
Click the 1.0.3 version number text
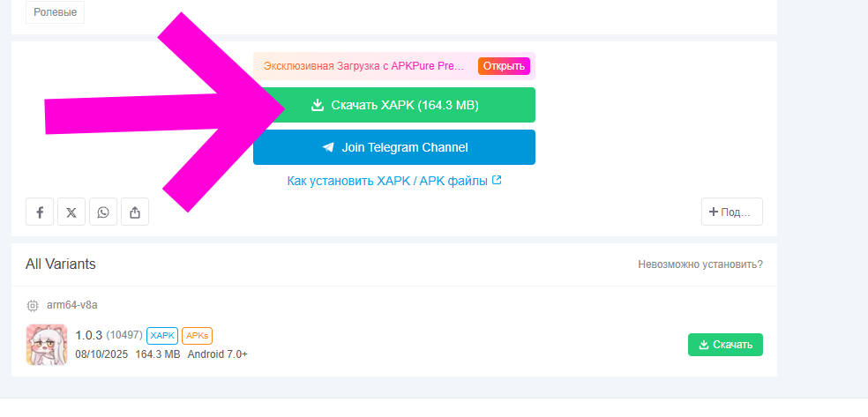tap(88, 335)
